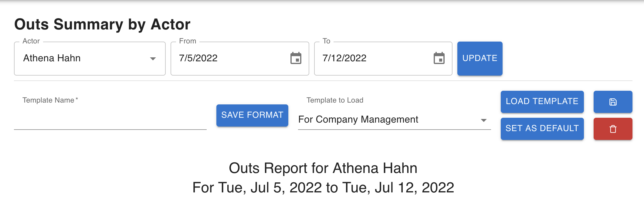
Task: Click LOAD TEMPLATE button
Action: (x=542, y=102)
